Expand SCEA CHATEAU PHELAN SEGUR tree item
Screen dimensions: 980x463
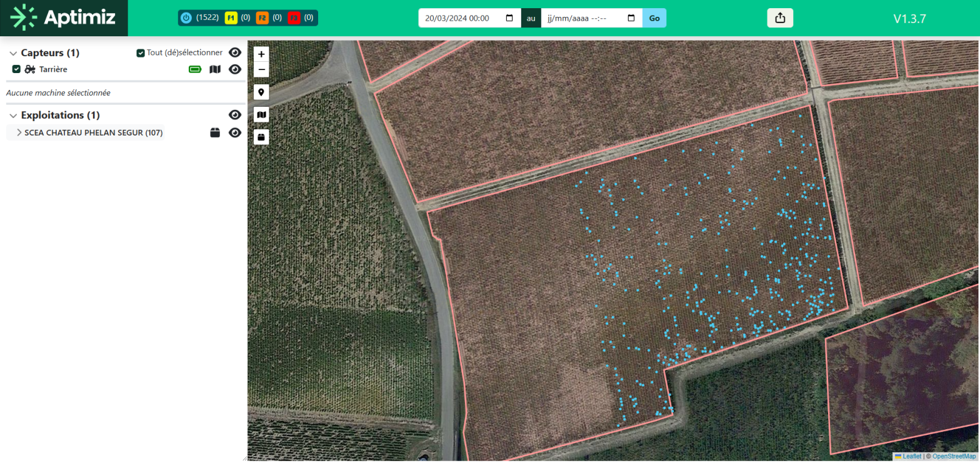click(19, 132)
